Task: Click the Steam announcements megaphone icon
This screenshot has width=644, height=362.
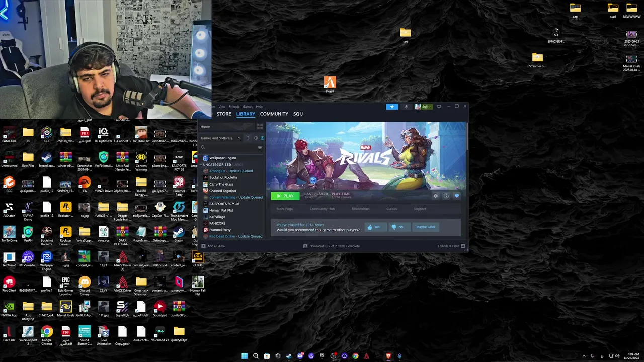Action: click(392, 106)
